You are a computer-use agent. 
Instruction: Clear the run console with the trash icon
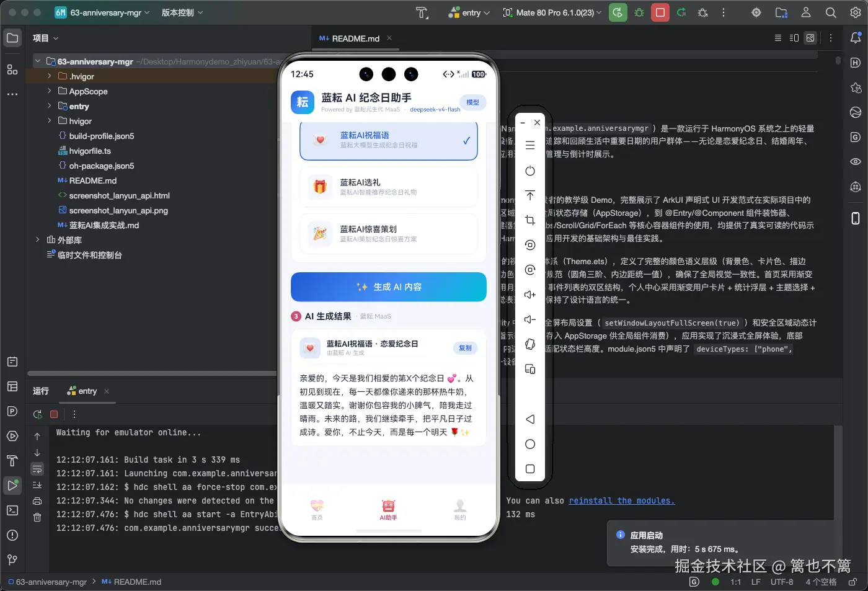(x=37, y=517)
